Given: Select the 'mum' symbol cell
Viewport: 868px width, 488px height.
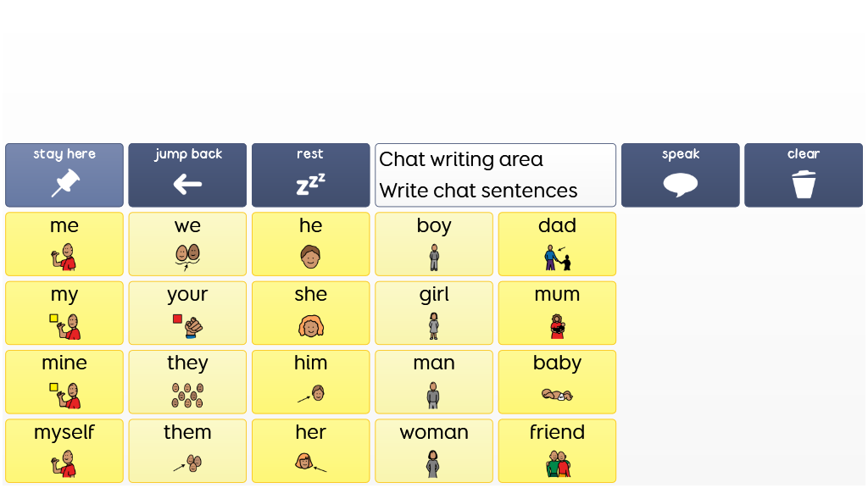Looking at the screenshot, I should pos(557,313).
